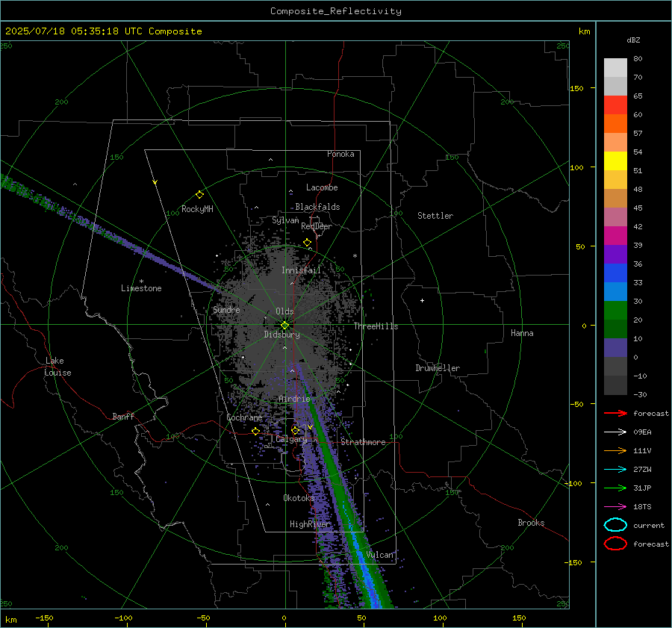This screenshot has height=628, width=672.
Task: Click the Hanna label
Action: 522,333
